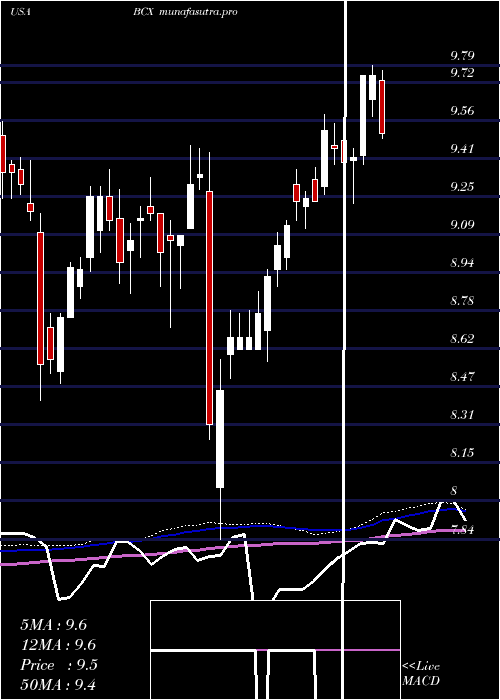Select the 7.84 price level label
Image resolution: width=500 pixels, height=700 pixels.
click(462, 529)
